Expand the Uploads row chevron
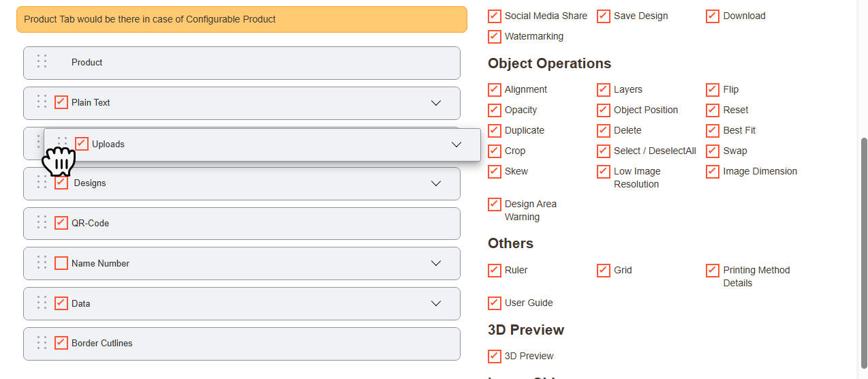This screenshot has width=868, height=379. pos(456,145)
